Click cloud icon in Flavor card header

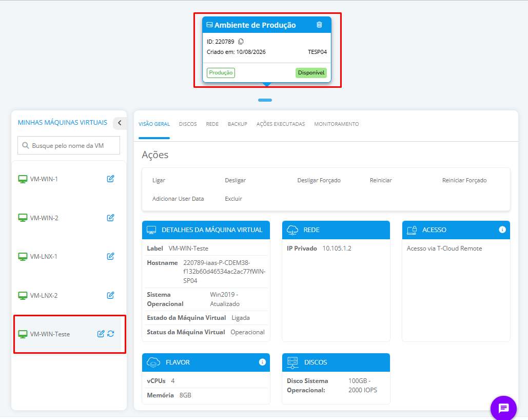(x=153, y=362)
